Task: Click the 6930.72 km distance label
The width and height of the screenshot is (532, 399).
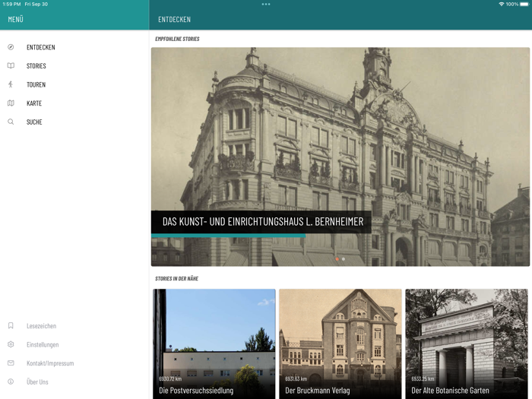Action: point(170,378)
